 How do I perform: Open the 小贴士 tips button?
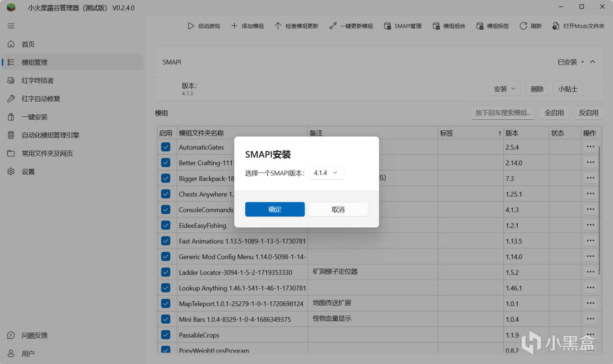pyautogui.click(x=568, y=89)
